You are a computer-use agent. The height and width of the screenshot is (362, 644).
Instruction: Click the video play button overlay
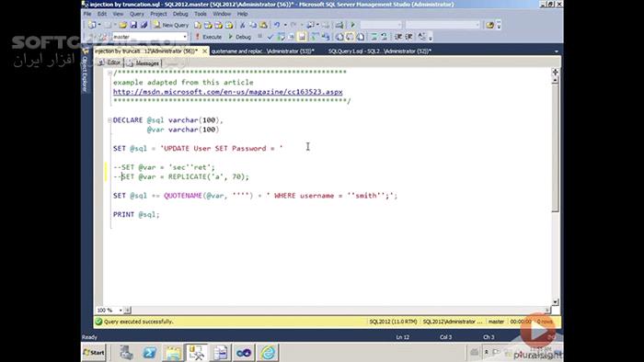coord(537,331)
